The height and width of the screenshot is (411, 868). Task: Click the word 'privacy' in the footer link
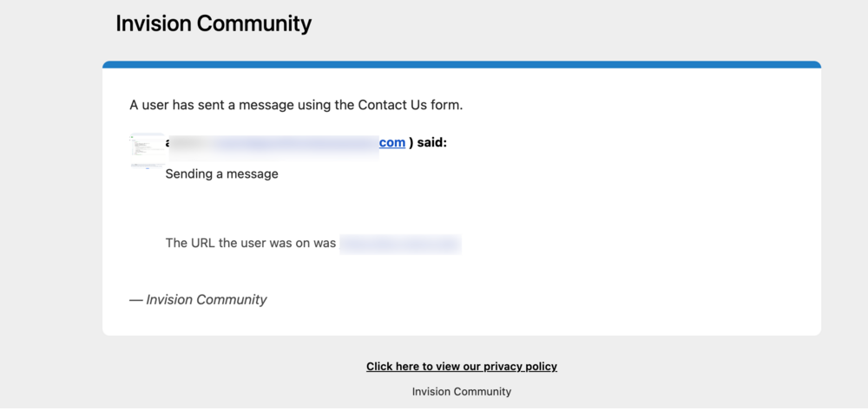pos(502,366)
